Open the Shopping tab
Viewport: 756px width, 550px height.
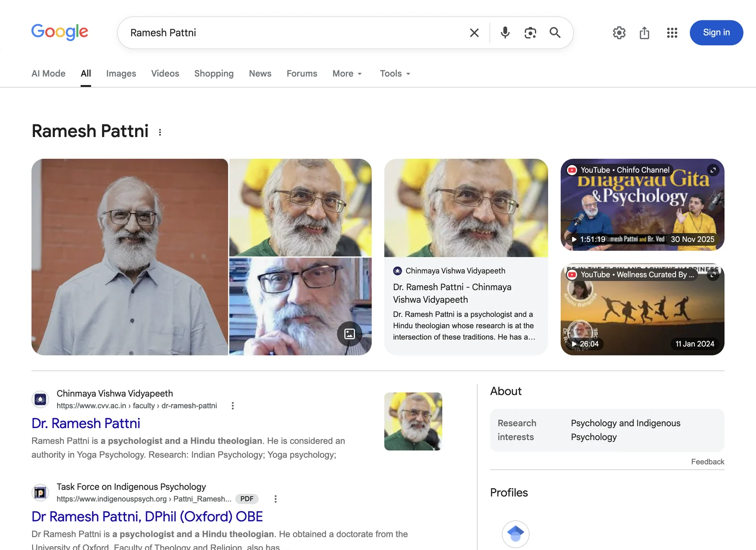(214, 73)
